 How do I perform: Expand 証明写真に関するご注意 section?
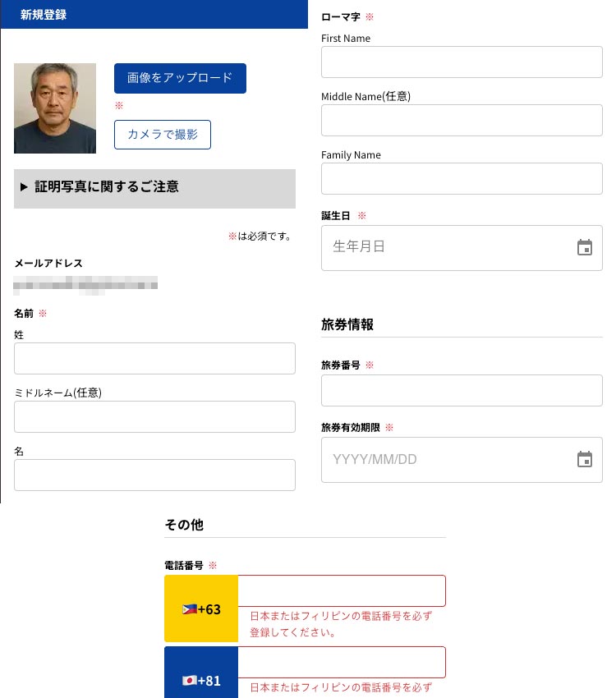coord(154,186)
